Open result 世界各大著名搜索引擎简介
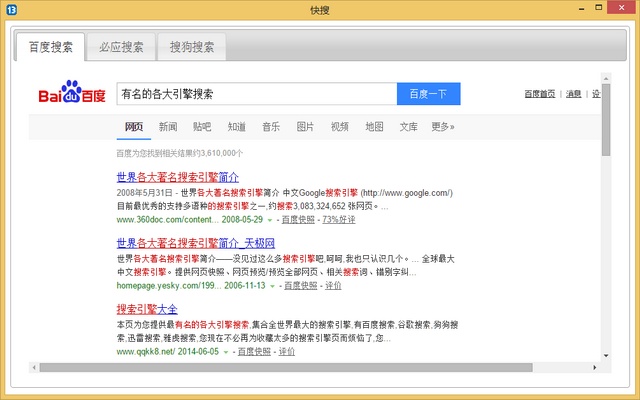This screenshot has height=400, width=640. 178,177
